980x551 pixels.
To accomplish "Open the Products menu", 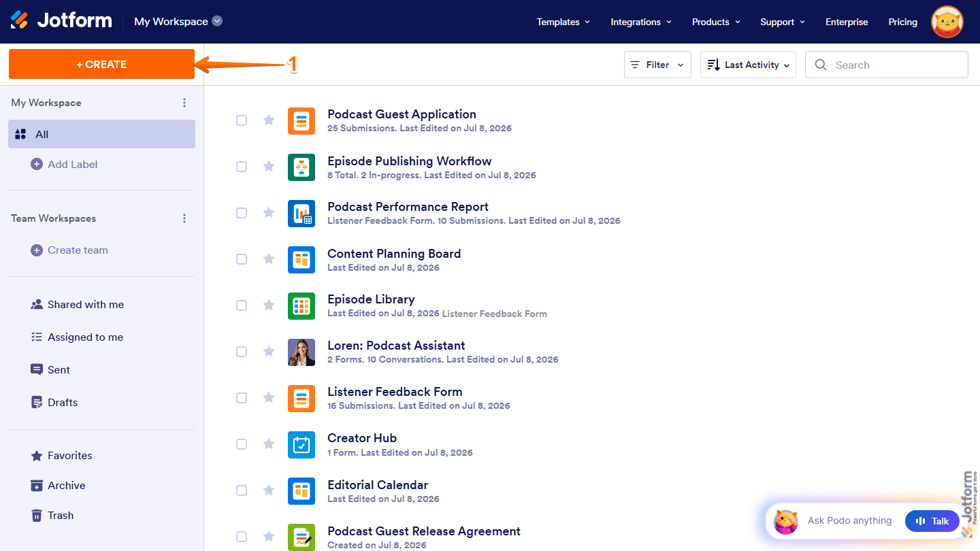I will point(716,22).
